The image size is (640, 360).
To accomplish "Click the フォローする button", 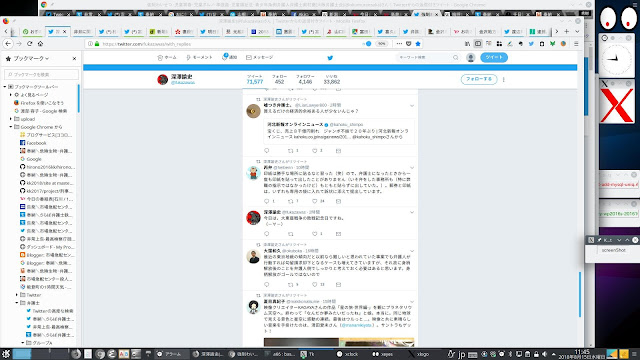I will tap(479, 79).
